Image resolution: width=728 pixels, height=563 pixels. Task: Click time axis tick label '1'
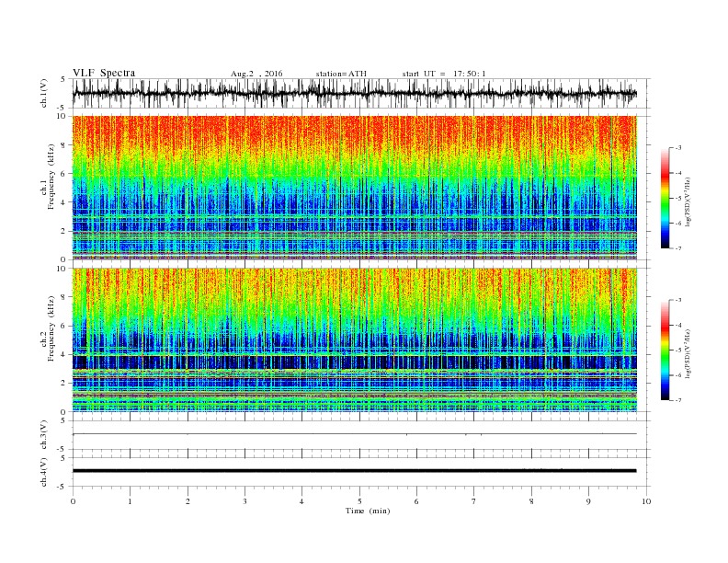(130, 501)
